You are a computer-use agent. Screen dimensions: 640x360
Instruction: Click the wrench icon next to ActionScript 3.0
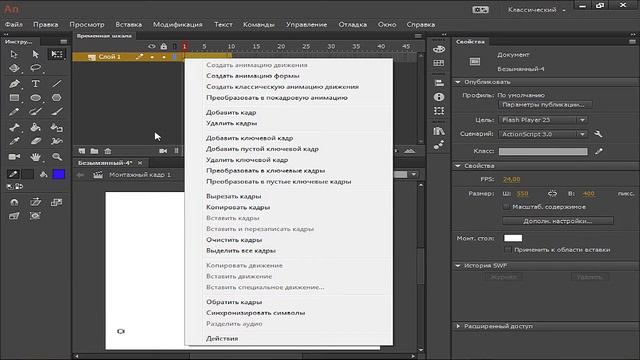[x=598, y=134]
